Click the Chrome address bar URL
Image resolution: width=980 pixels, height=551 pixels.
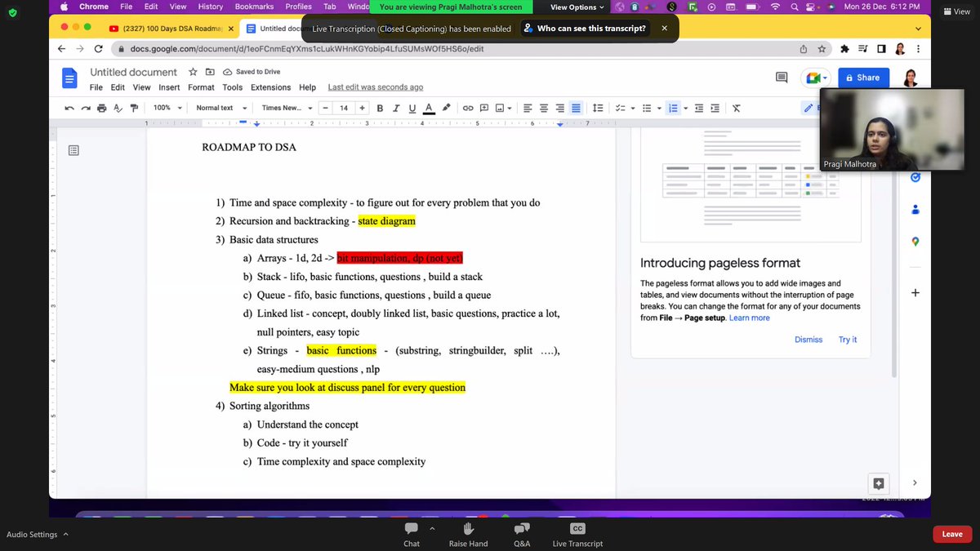pyautogui.click(x=307, y=49)
